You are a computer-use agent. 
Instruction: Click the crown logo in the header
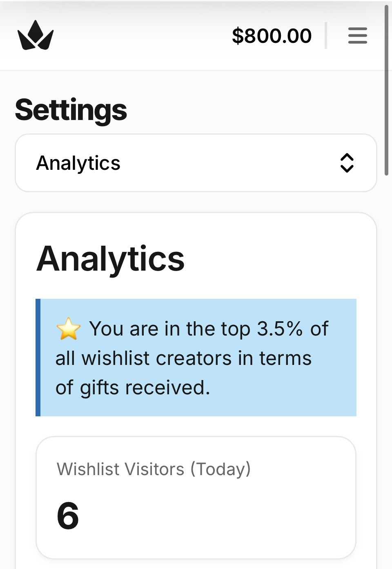click(x=36, y=36)
